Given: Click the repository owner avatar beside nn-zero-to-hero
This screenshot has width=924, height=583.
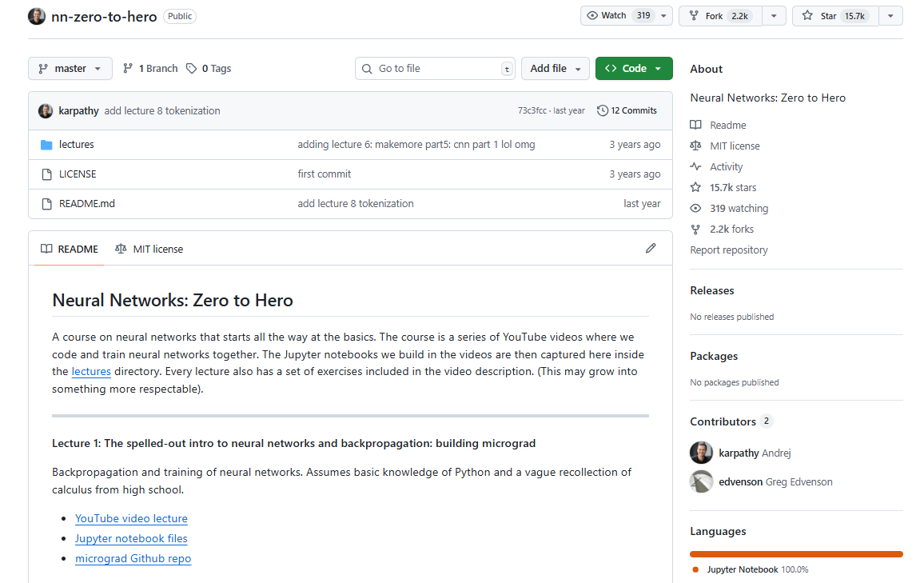Looking at the screenshot, I should click(37, 17).
